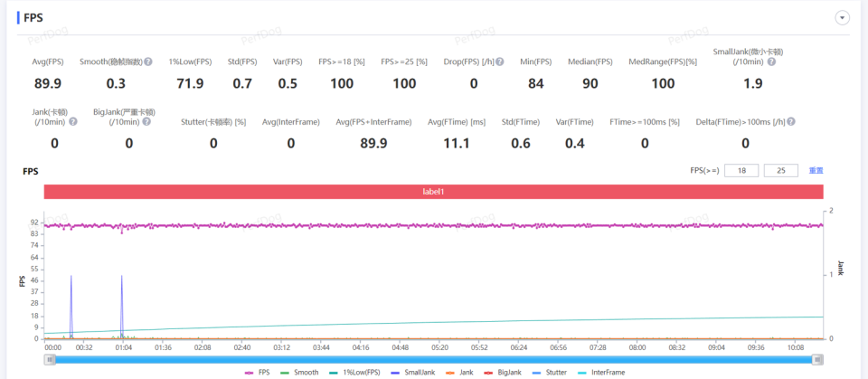Viewport: 868px width, 379px height.
Task: Click the FPS threshold field showing 18
Action: [x=741, y=171]
